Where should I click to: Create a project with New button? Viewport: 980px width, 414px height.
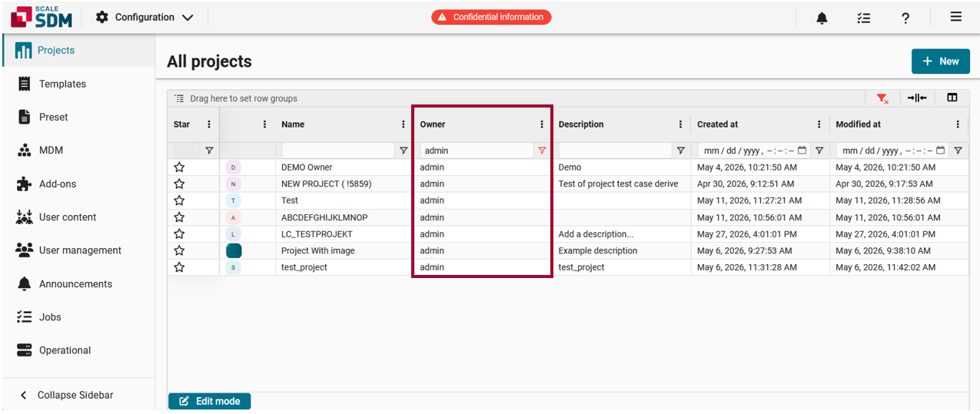point(941,61)
